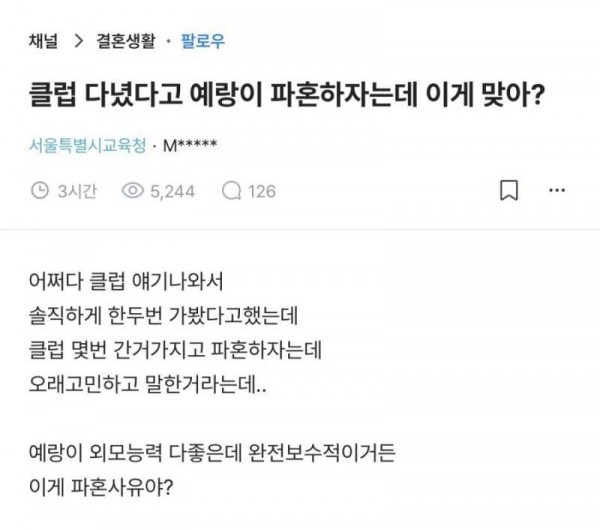Click the 5,244 views count
Image resolution: width=600 pixels, height=530 pixels.
(173, 191)
